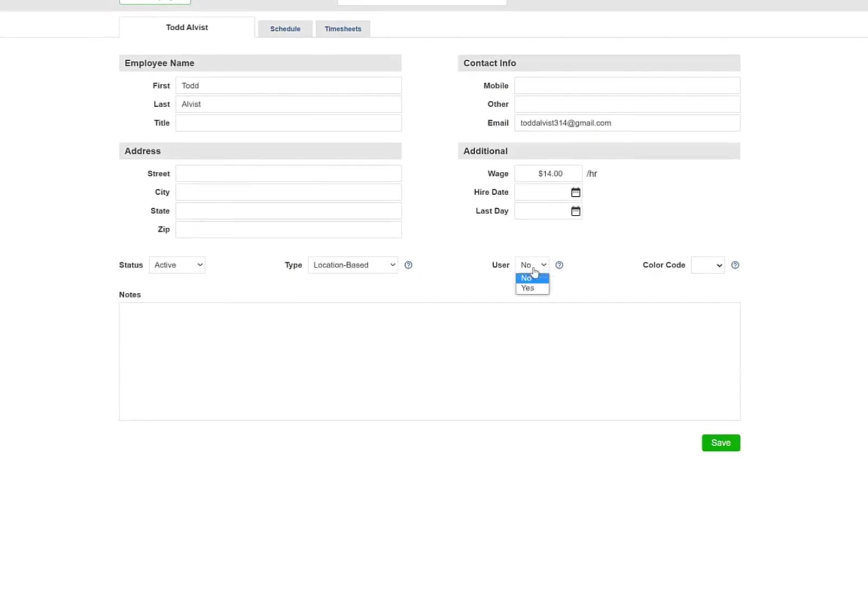Select the Todd Alvist tab
The image size is (868, 603).
tap(187, 27)
